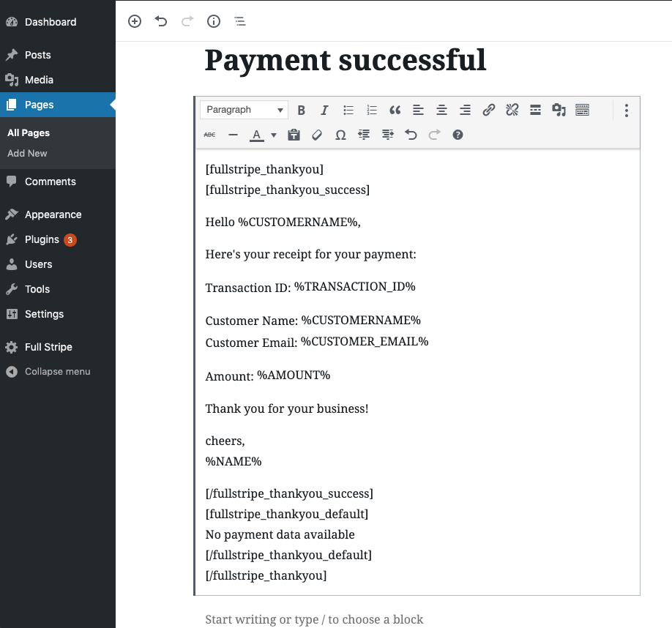
Task: Open the Paragraph format dropdown
Action: tap(244, 110)
